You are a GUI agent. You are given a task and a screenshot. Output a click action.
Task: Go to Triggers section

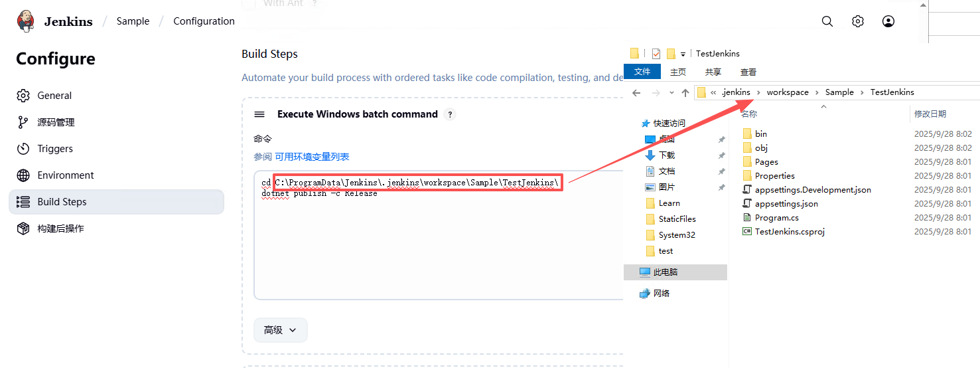click(116, 149)
